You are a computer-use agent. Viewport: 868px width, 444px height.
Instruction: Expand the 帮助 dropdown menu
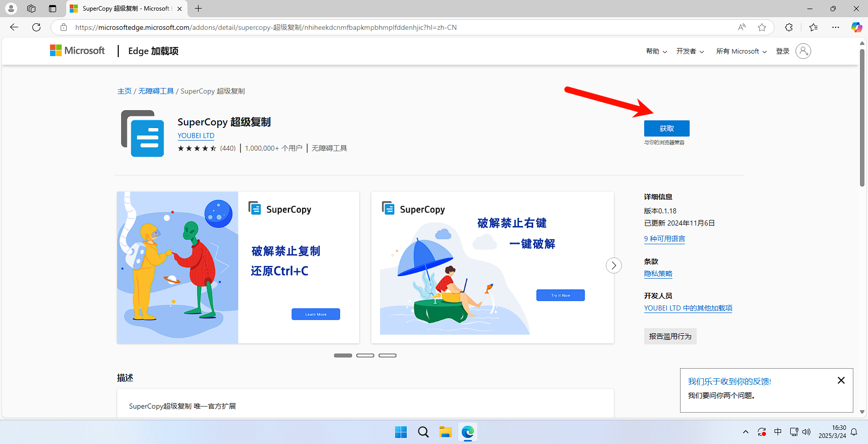[x=656, y=51]
